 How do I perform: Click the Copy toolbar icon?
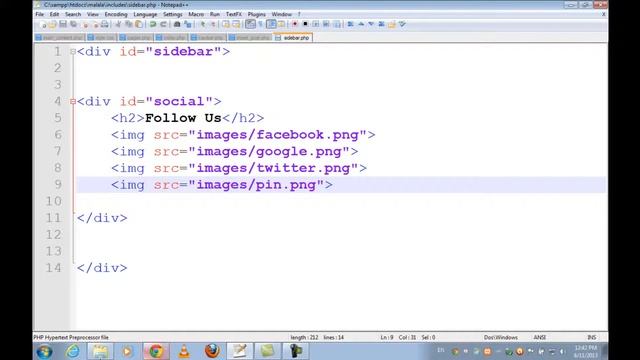(129, 24)
